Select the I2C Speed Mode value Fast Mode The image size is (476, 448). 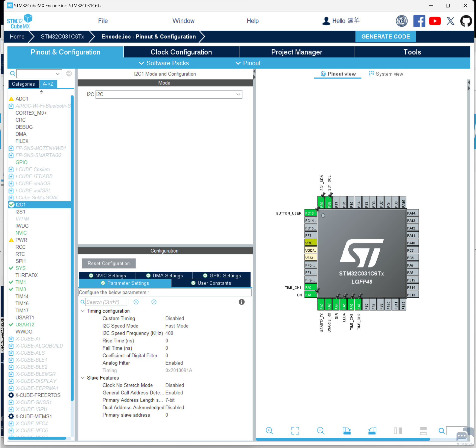coord(177,326)
